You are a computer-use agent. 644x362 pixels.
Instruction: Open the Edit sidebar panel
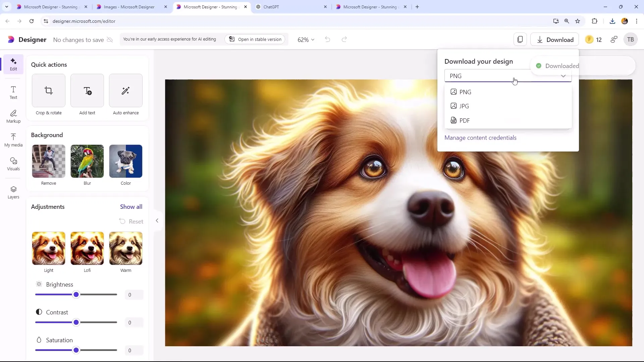point(13,64)
